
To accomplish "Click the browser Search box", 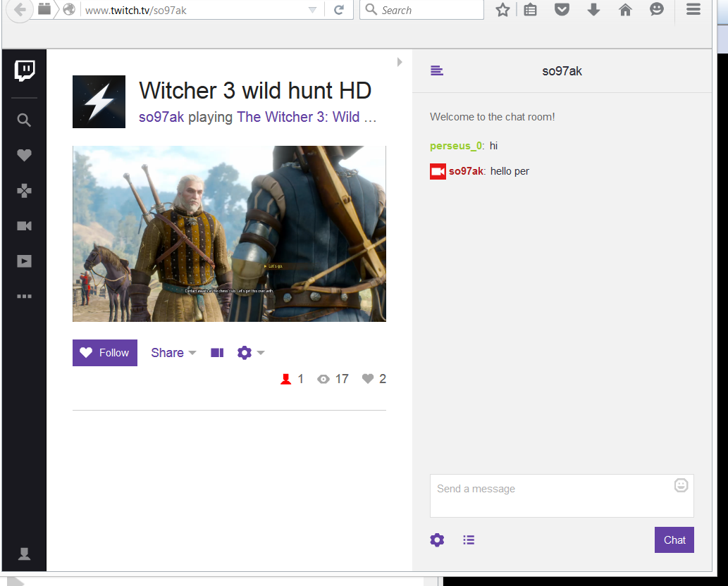I will tap(422, 10).
